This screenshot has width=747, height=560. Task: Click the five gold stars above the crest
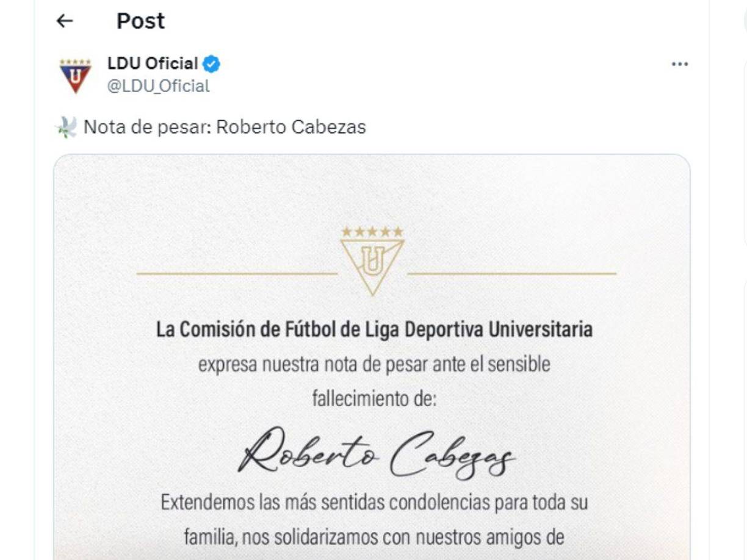click(372, 232)
